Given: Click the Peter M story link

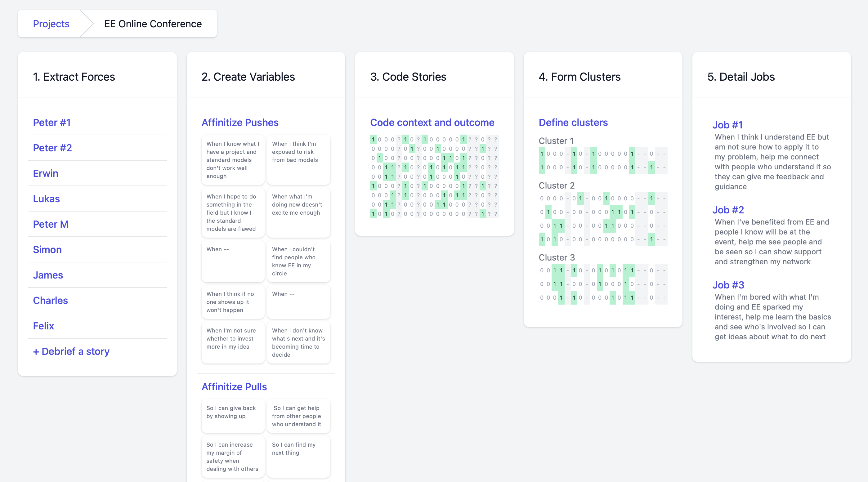Looking at the screenshot, I should tap(51, 224).
